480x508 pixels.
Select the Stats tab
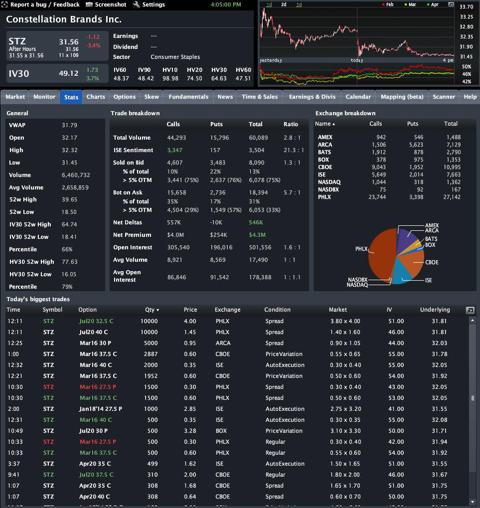coord(71,97)
